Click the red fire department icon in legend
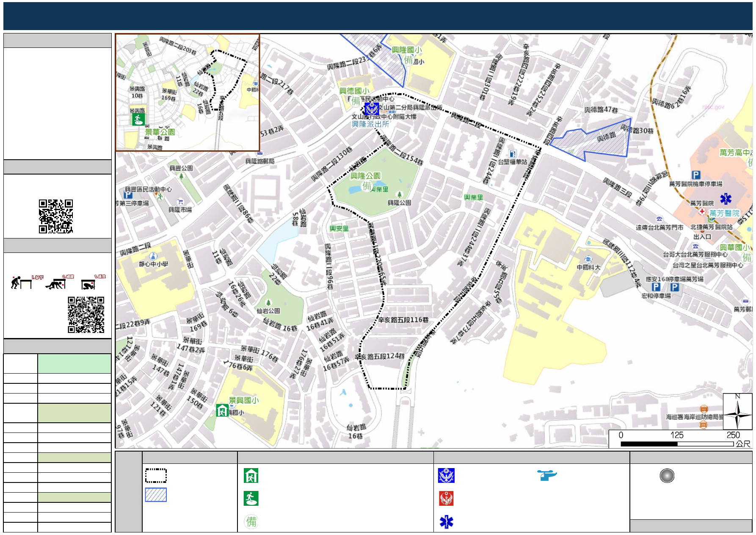Viewport: 756px width, 535px height. pyautogui.click(x=446, y=499)
